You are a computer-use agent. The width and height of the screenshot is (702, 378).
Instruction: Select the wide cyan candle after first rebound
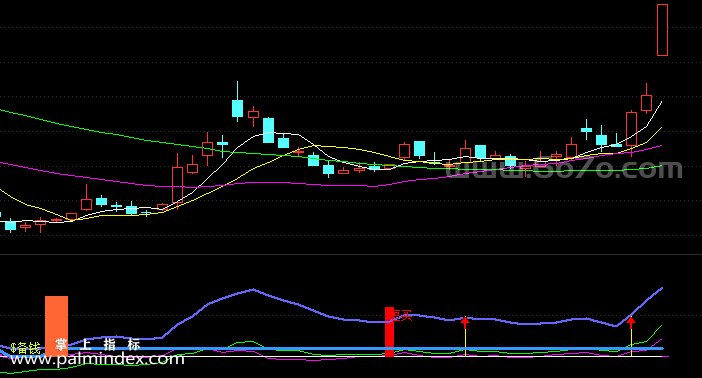tap(268, 130)
